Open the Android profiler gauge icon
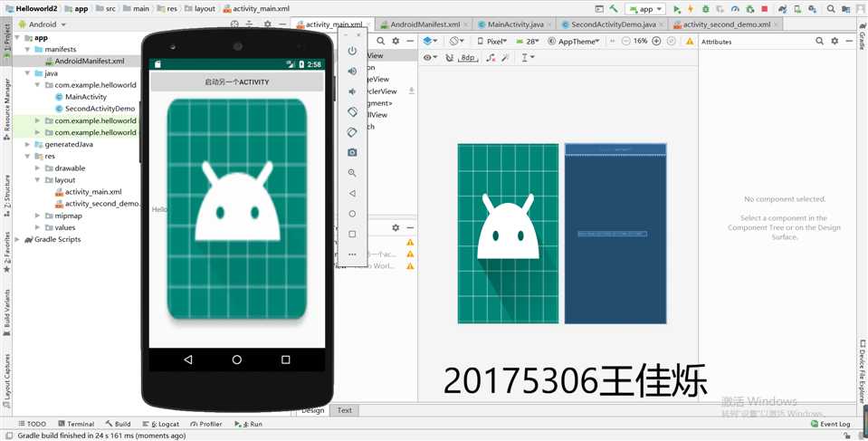Screen dimensions: 868x441 (735, 9)
